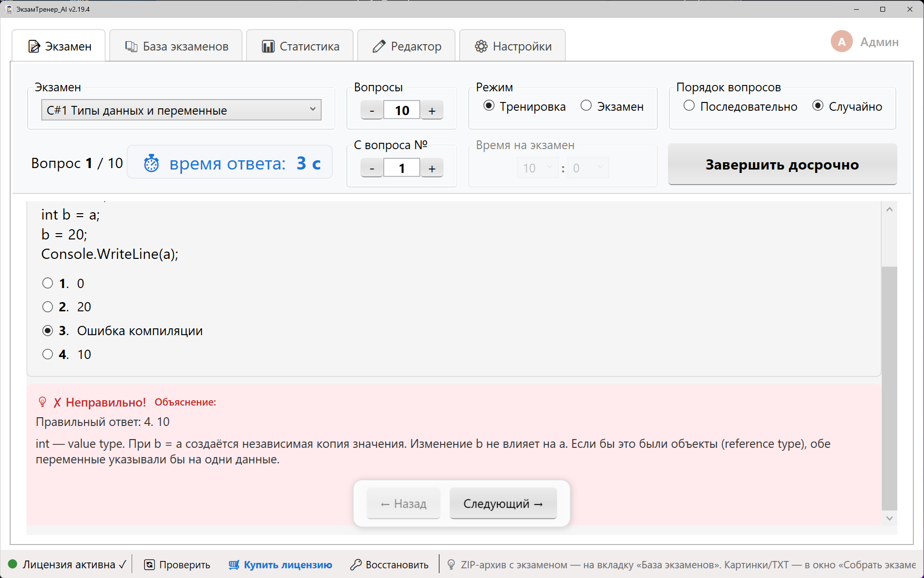Screen dimensions: 924x578
Task: Open the exam time minutes dropdown
Action: coord(538,168)
